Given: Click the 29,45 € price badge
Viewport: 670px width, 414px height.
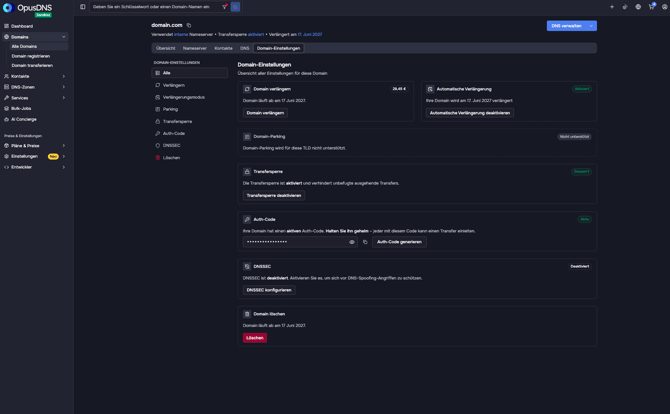Looking at the screenshot, I should (399, 89).
